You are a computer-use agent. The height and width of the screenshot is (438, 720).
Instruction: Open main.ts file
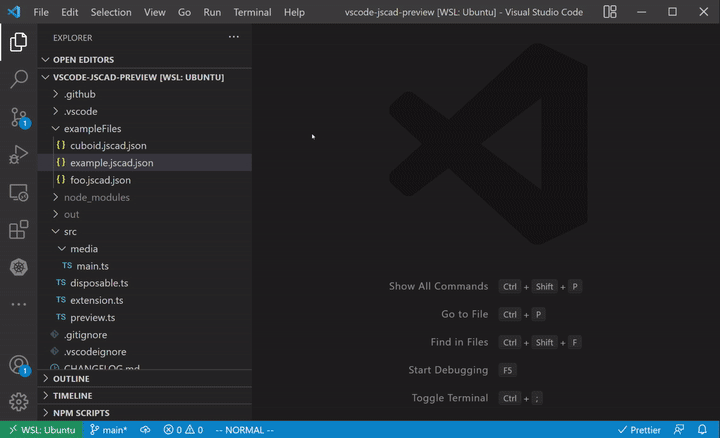(x=145, y=266)
